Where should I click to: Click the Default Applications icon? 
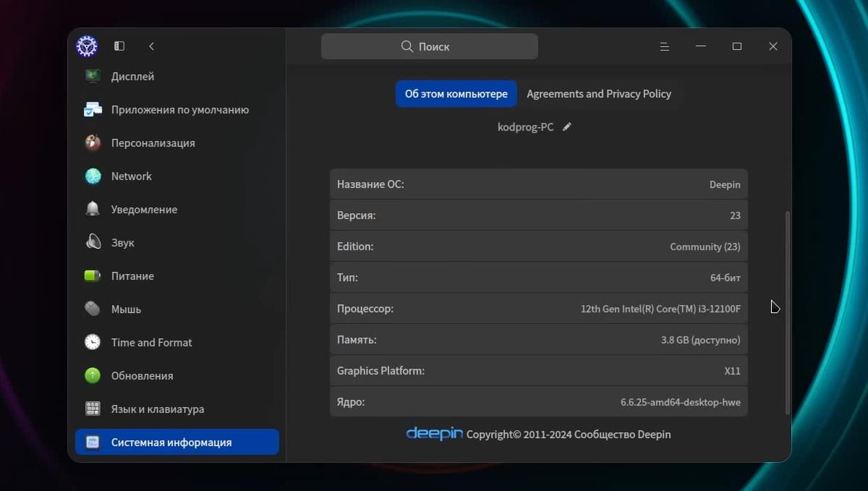pyautogui.click(x=93, y=109)
